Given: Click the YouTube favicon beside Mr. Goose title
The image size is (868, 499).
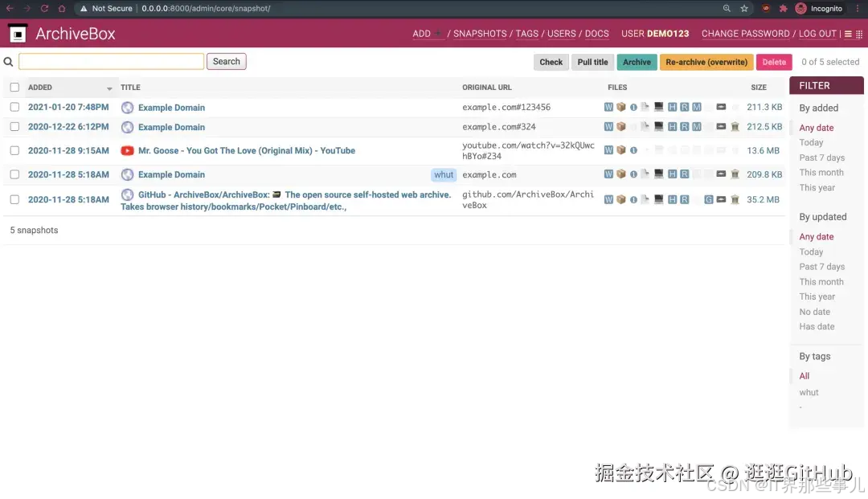Looking at the screenshot, I should [x=127, y=150].
